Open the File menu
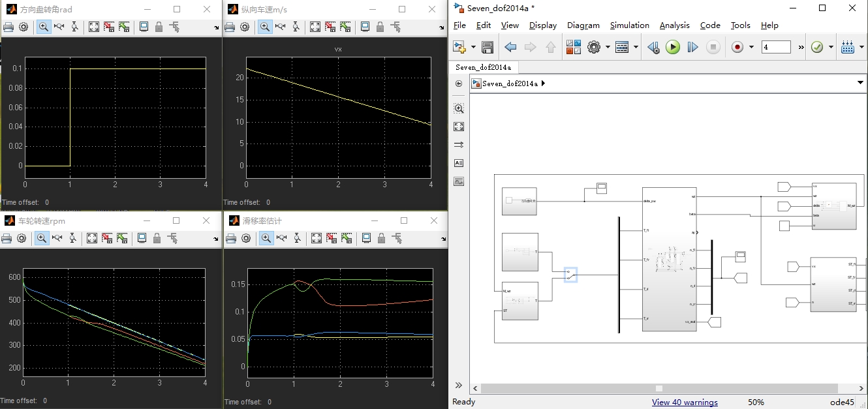The height and width of the screenshot is (409, 868). click(x=459, y=25)
